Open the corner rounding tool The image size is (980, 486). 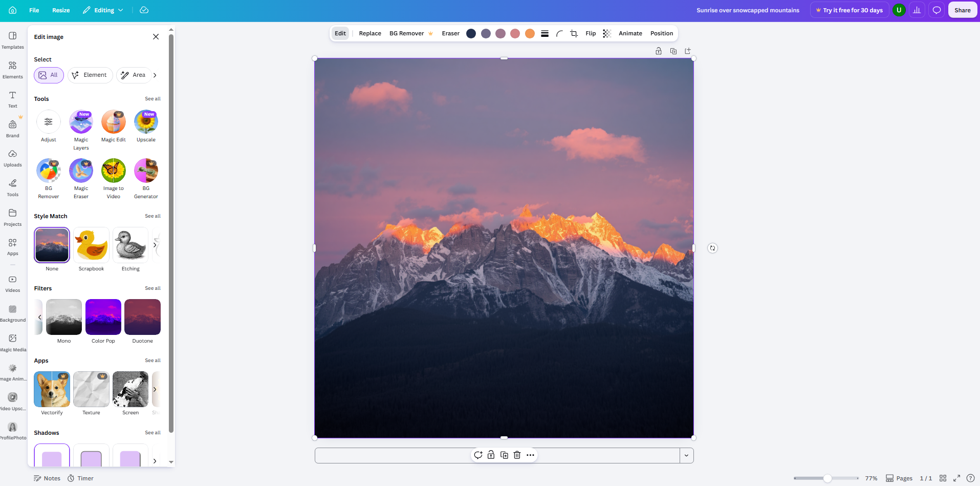click(x=559, y=33)
